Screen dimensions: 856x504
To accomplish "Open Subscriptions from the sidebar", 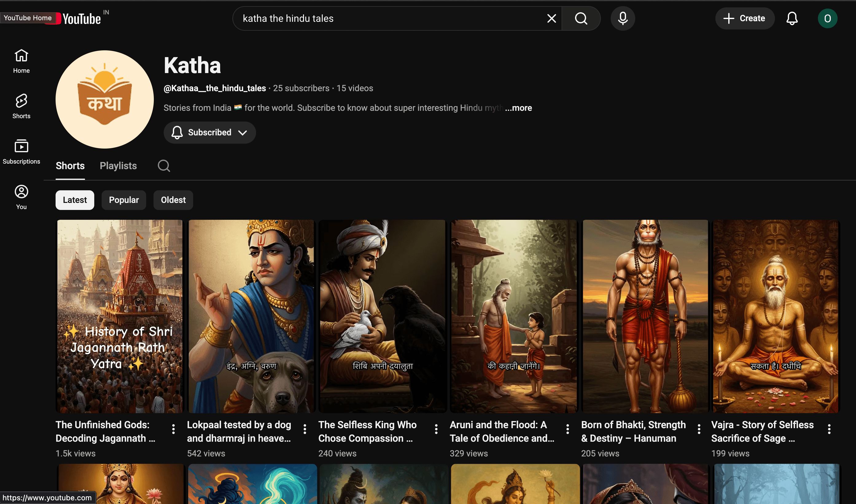I will click(21, 152).
